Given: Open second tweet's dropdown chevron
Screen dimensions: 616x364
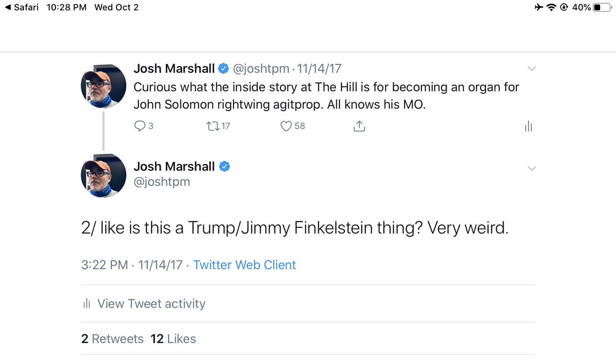Looking at the screenshot, I should (x=532, y=168).
